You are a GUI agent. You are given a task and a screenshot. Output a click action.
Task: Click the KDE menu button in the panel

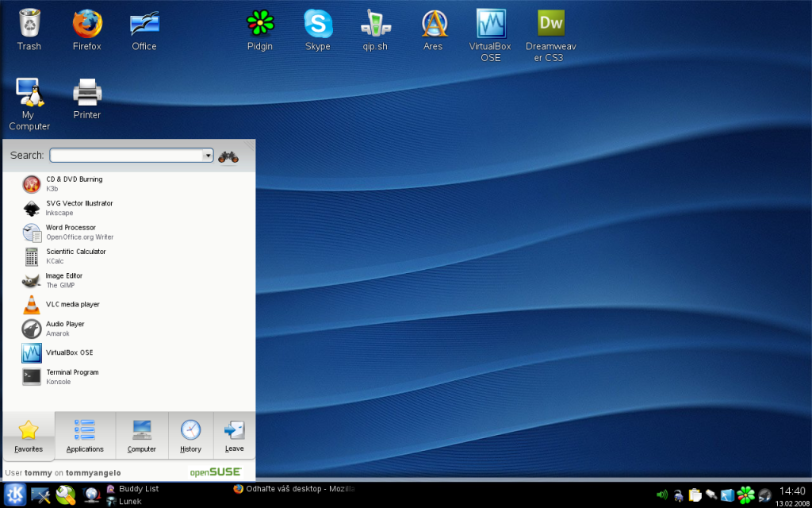13,495
